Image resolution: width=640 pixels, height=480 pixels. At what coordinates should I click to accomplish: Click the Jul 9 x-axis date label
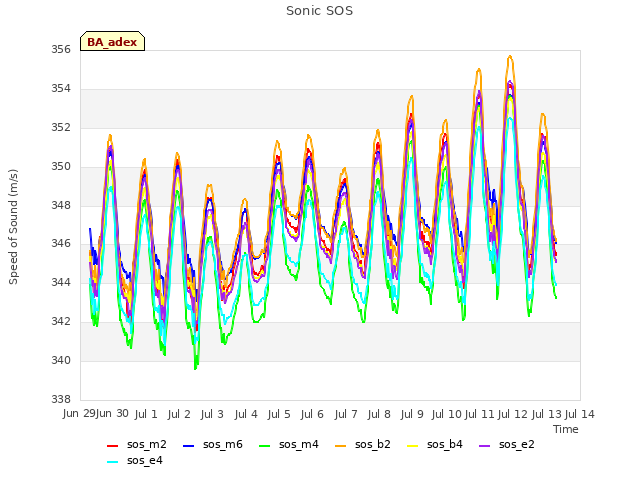(x=412, y=414)
